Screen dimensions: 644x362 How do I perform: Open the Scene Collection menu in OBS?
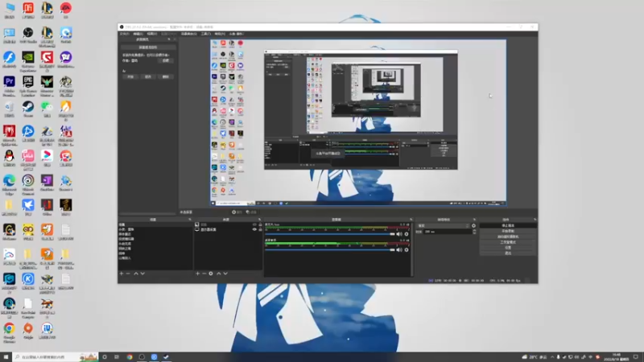189,34
